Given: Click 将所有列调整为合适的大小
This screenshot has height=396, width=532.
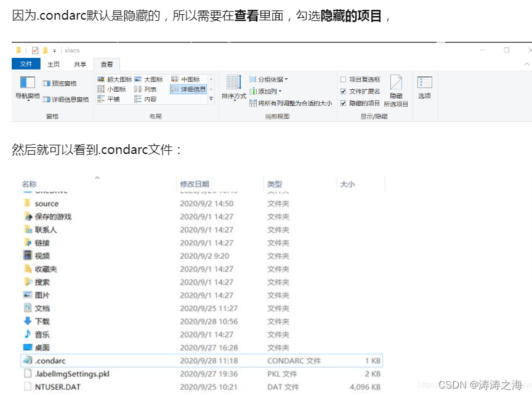Looking at the screenshot, I should coord(291,103).
